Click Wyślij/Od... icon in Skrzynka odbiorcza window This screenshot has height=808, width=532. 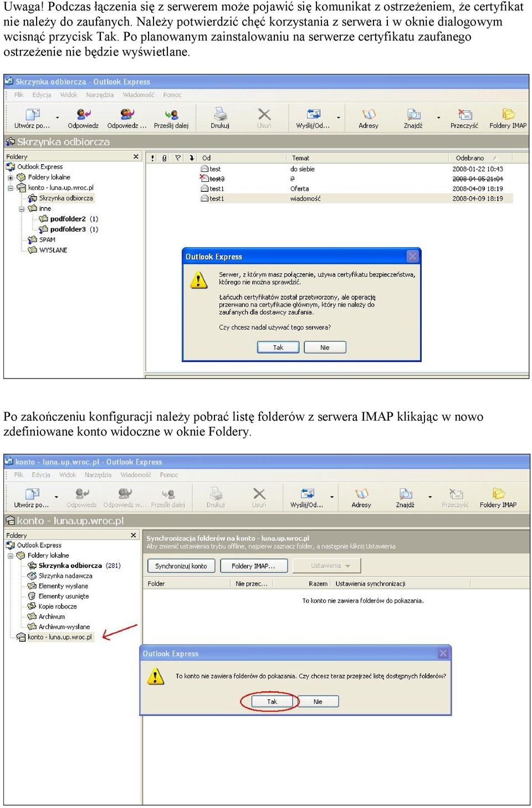313,114
